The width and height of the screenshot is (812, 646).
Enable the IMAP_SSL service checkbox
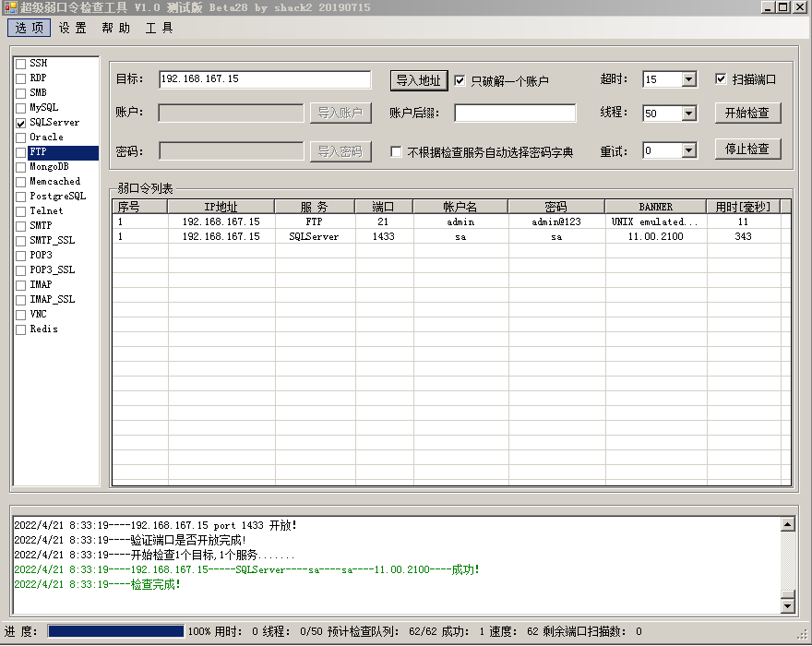click(x=20, y=300)
